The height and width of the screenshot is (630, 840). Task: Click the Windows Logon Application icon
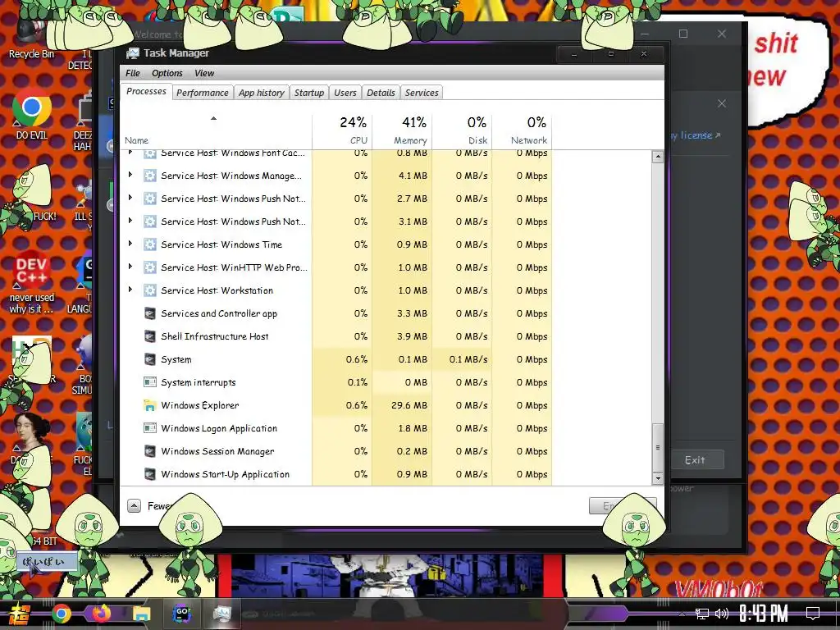[150, 428]
